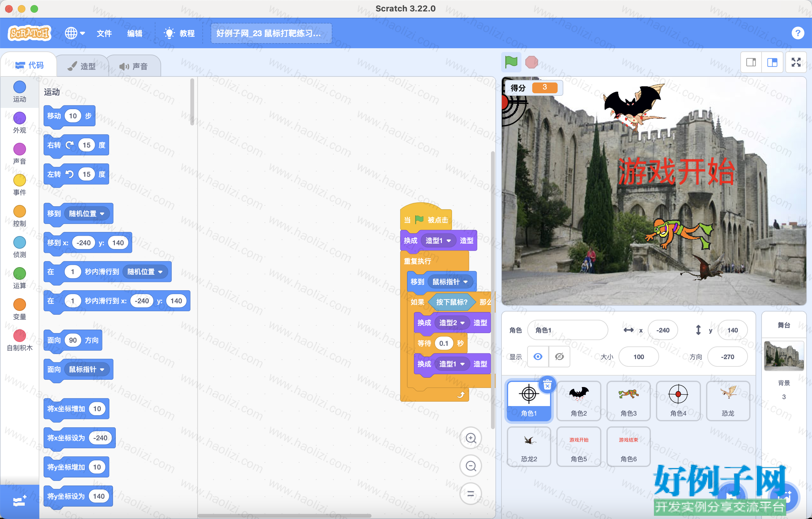
Task: Select the 变量 block category
Action: tap(20, 309)
